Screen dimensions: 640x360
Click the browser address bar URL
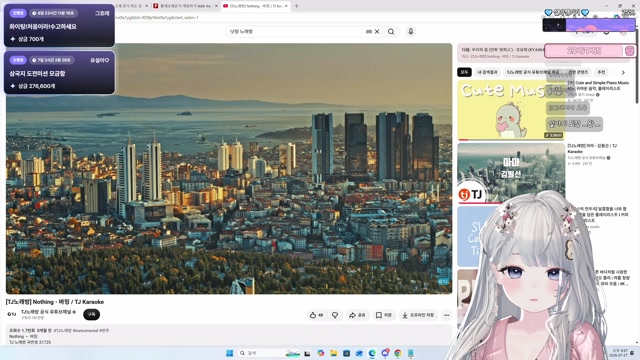click(x=157, y=18)
